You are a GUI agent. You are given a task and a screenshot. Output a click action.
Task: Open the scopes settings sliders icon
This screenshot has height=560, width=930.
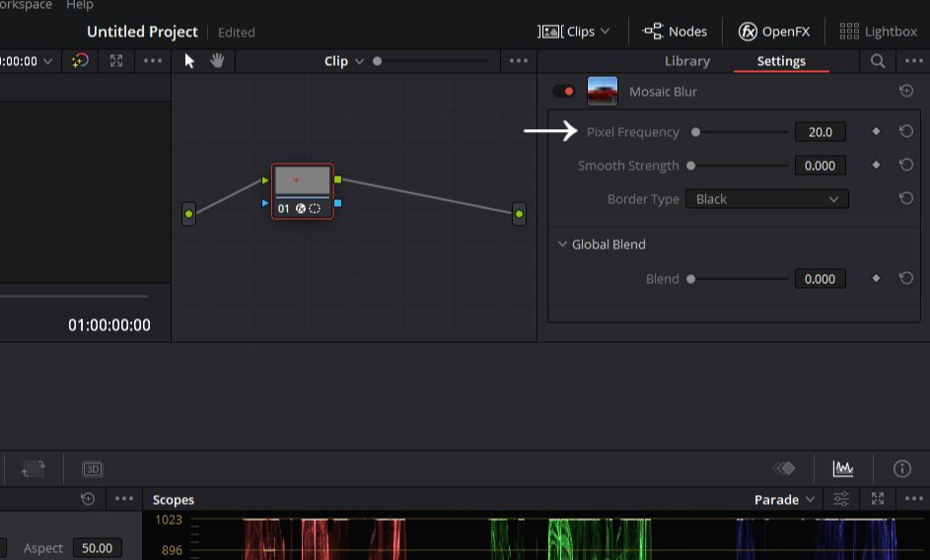tap(841, 499)
